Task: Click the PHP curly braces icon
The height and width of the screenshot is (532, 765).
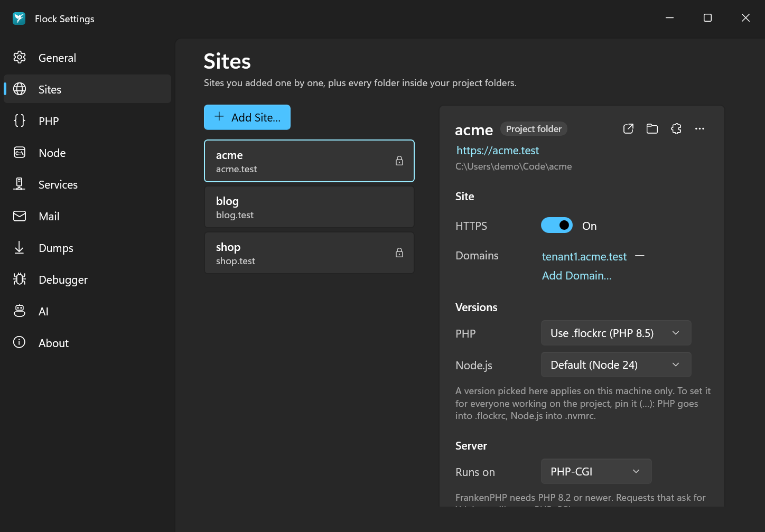Action: [20, 120]
